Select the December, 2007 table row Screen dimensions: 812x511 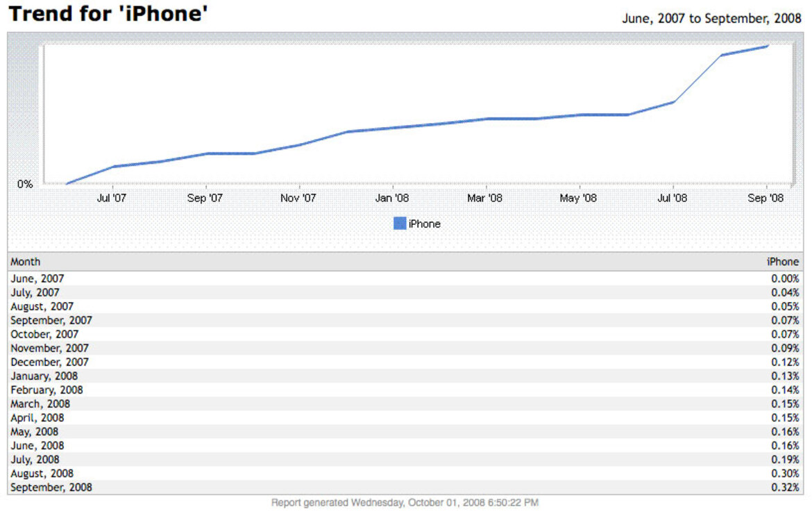pyautogui.click(x=405, y=362)
